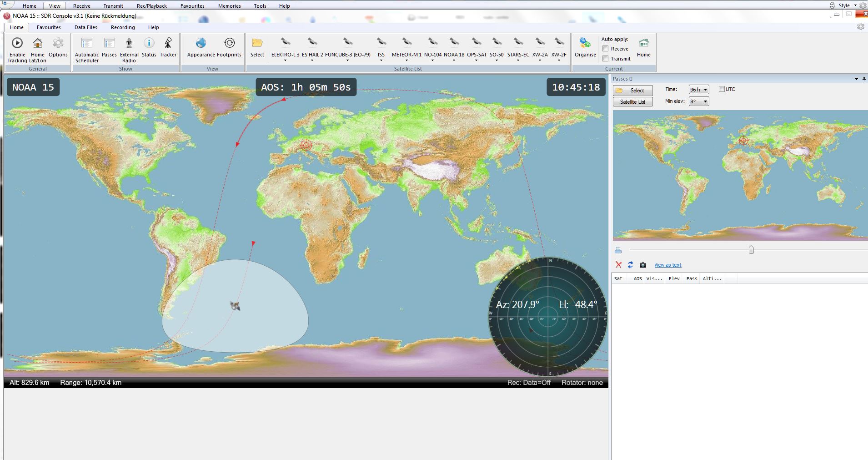
Task: Expand the NOAA 18 satellite dropdown
Action: 454,60
